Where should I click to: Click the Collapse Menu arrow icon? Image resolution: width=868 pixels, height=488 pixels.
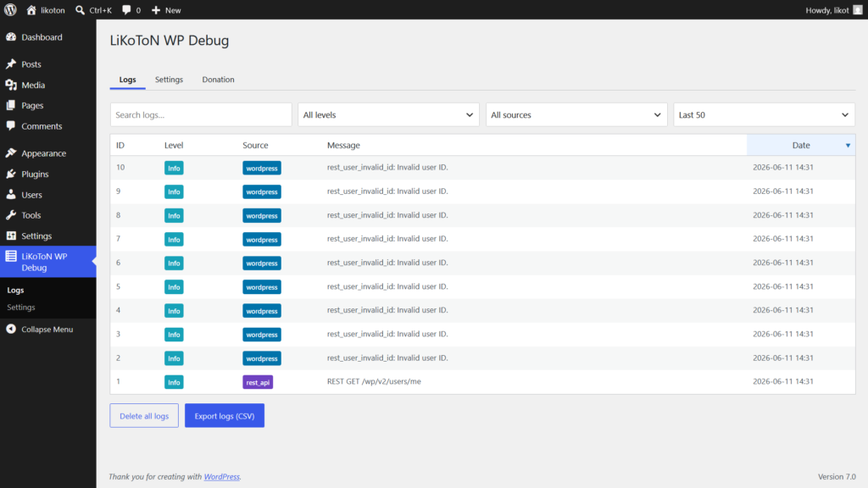coord(11,330)
